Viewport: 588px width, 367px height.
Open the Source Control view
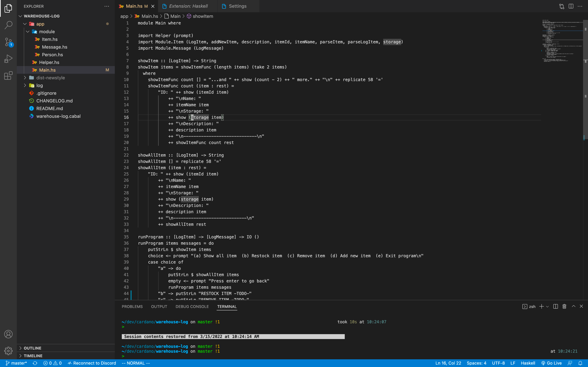click(x=8, y=42)
